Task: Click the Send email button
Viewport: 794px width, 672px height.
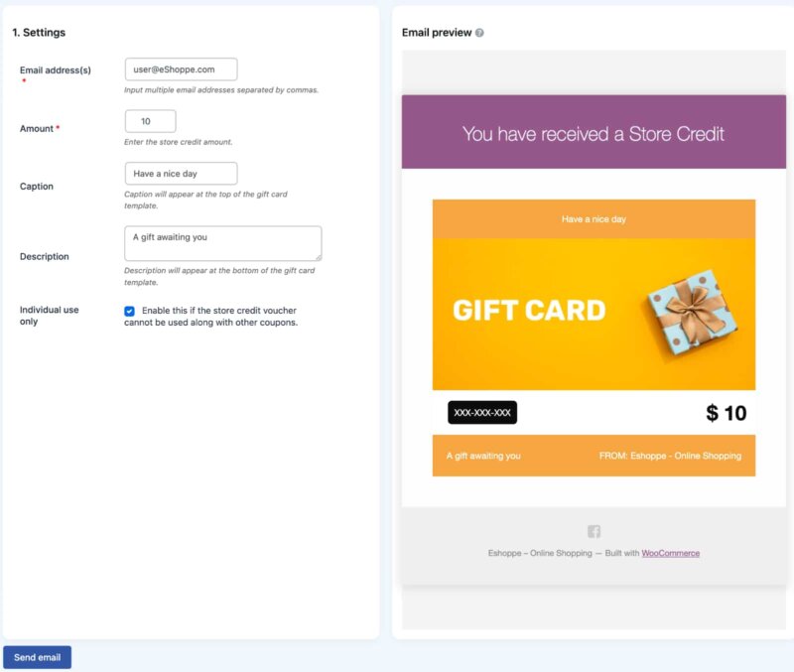Action: click(37, 657)
